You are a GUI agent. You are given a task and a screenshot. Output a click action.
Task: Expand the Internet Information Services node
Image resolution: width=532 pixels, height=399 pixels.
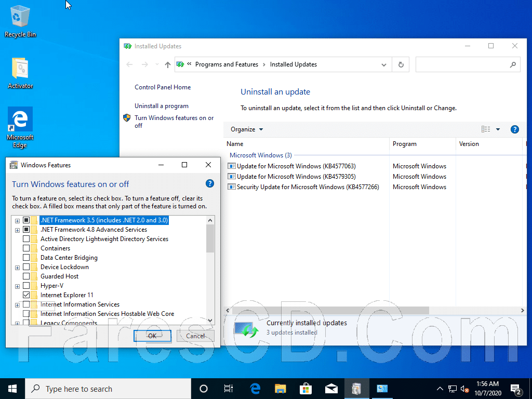pyautogui.click(x=17, y=305)
